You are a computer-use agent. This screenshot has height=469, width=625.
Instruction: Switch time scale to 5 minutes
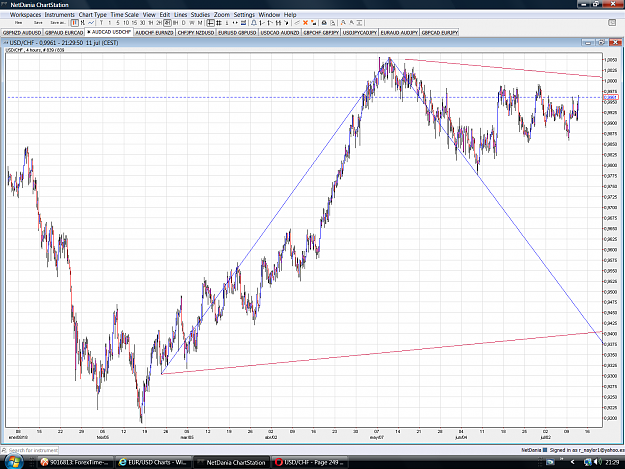pyautogui.click(x=118, y=23)
